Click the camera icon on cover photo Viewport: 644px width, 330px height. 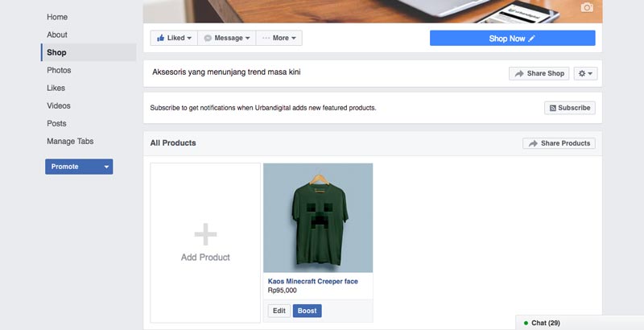587,7
